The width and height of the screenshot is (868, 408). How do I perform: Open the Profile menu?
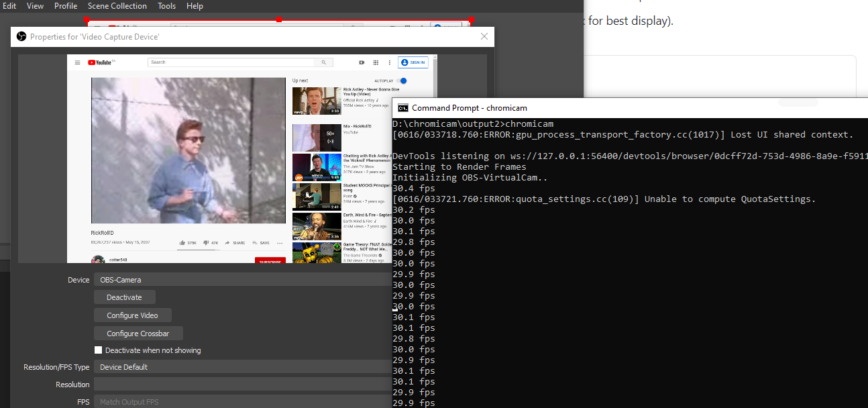point(66,6)
